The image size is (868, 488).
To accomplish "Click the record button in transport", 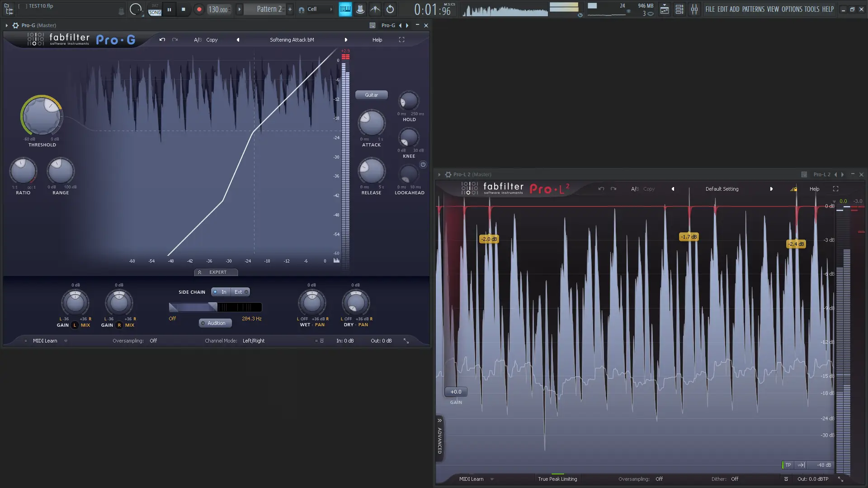I will pyautogui.click(x=199, y=9).
